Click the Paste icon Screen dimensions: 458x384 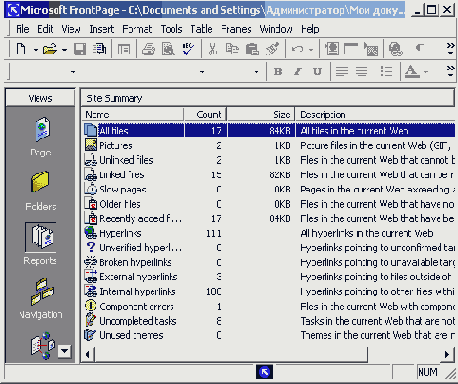pos(252,49)
